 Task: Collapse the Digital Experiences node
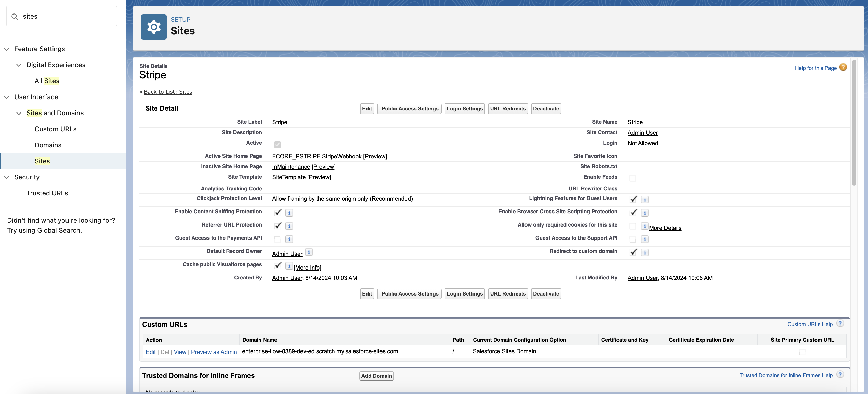pyautogui.click(x=19, y=65)
